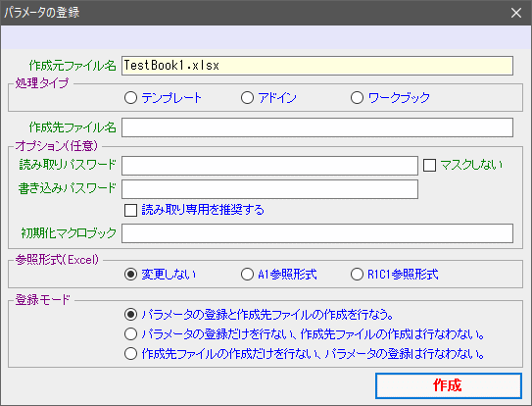This screenshot has height=406, width=532.
Task: Click the 作成元ファイル名 field with TestBook1.xlsx
Action: click(317, 66)
